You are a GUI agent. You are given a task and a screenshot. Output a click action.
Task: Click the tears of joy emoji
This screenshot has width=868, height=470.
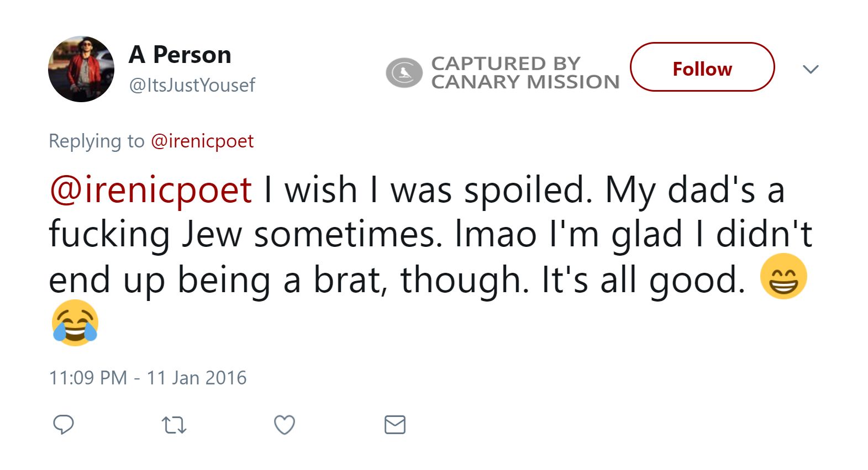click(75, 323)
